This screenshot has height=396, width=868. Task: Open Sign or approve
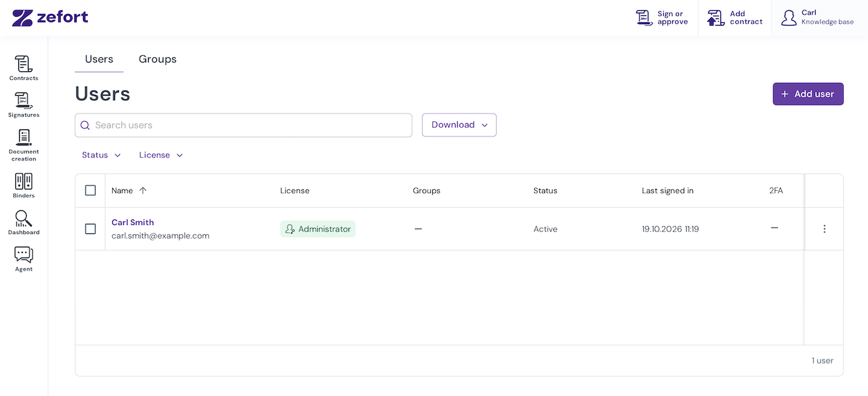pyautogui.click(x=662, y=18)
